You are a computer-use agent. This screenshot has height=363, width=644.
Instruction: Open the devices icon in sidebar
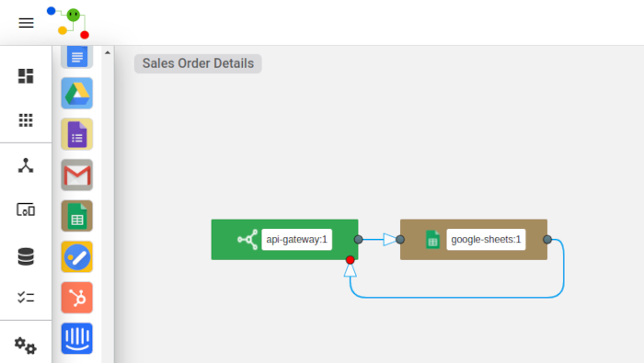[26, 210]
